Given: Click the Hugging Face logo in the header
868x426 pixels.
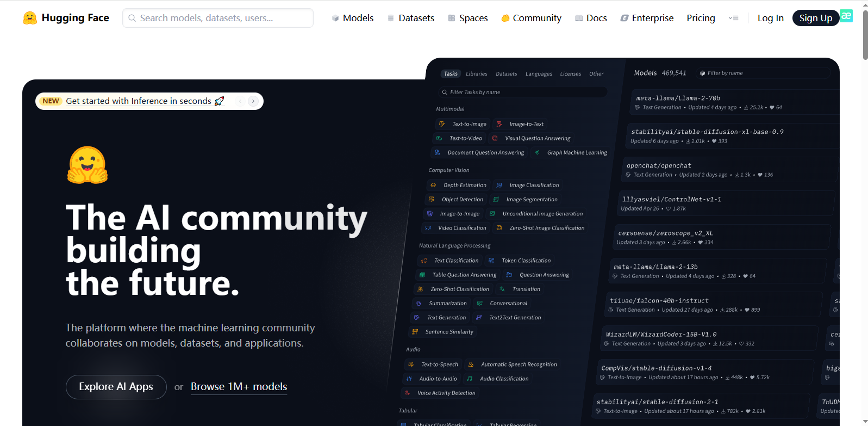Looking at the screenshot, I should [66, 18].
